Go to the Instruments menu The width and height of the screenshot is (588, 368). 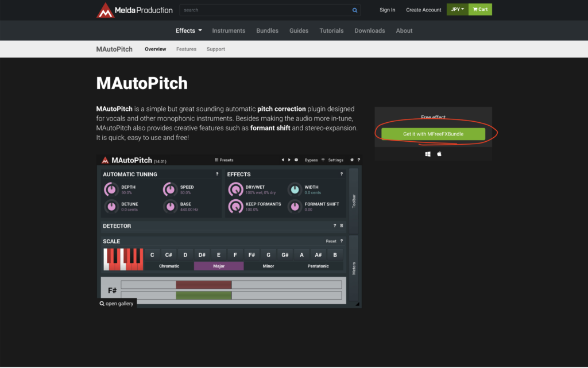click(229, 31)
